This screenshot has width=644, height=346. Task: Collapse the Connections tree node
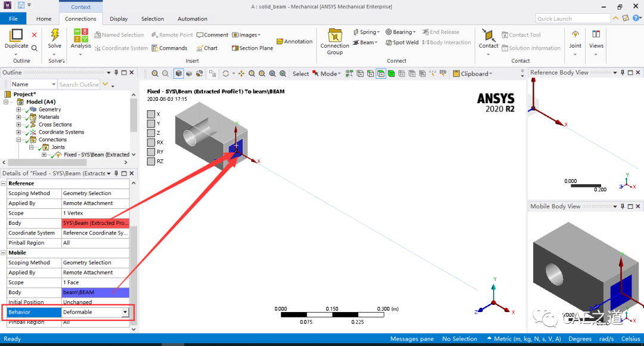coord(18,140)
